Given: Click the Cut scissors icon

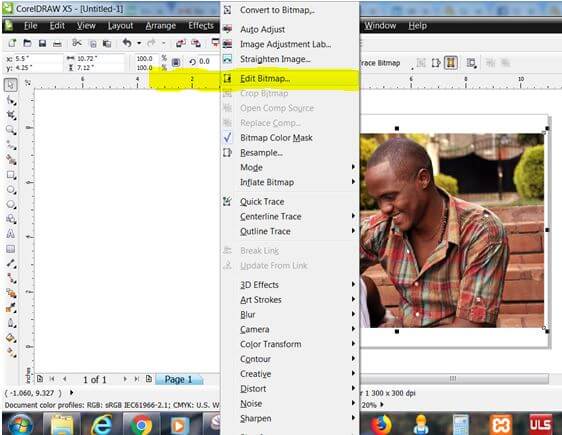Looking at the screenshot, I should 77,43.
